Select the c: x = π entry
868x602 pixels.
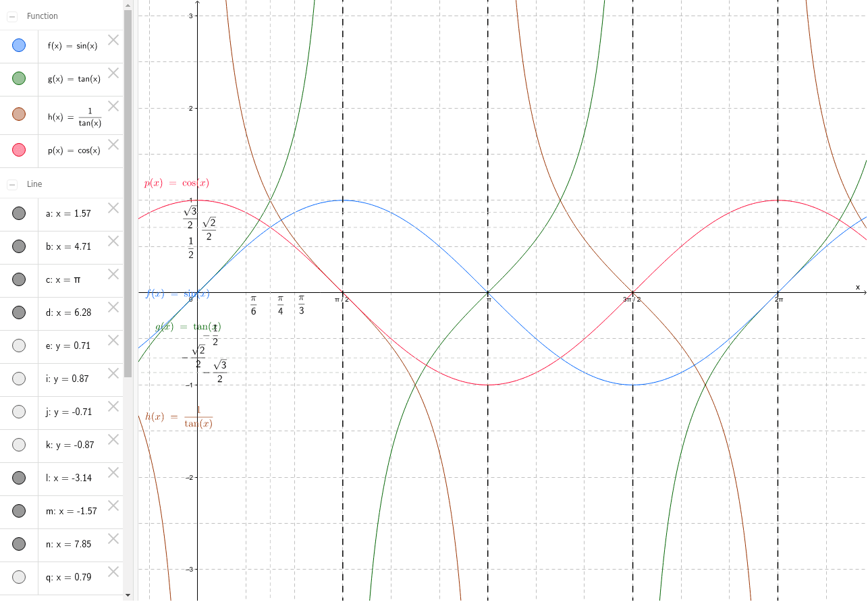pos(63,279)
